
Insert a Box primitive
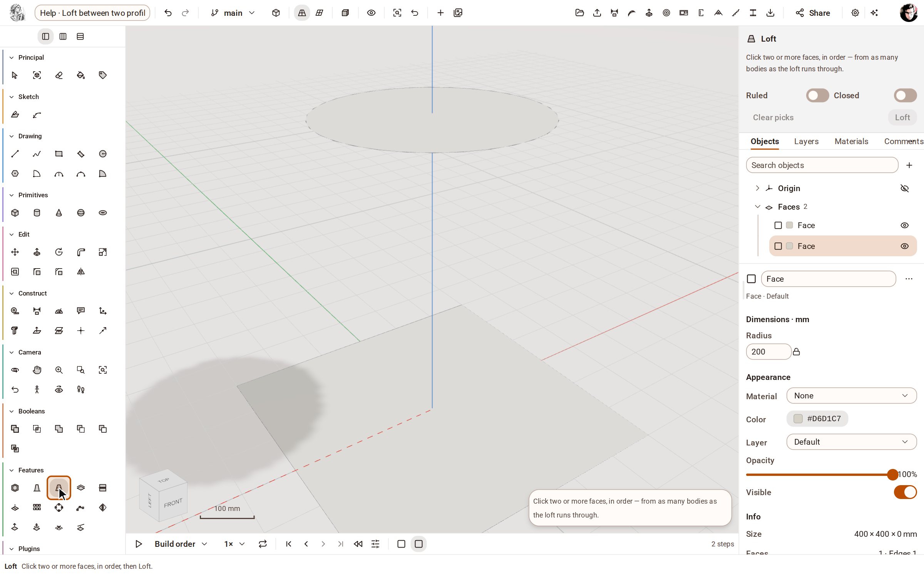tap(15, 213)
